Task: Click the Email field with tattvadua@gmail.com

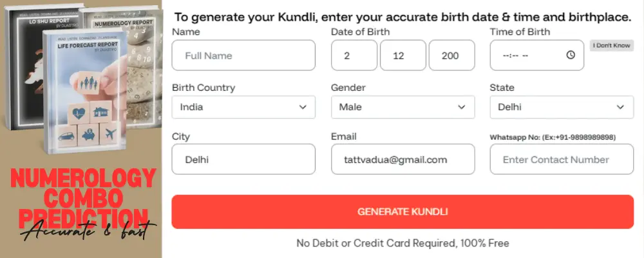Action: (x=402, y=159)
